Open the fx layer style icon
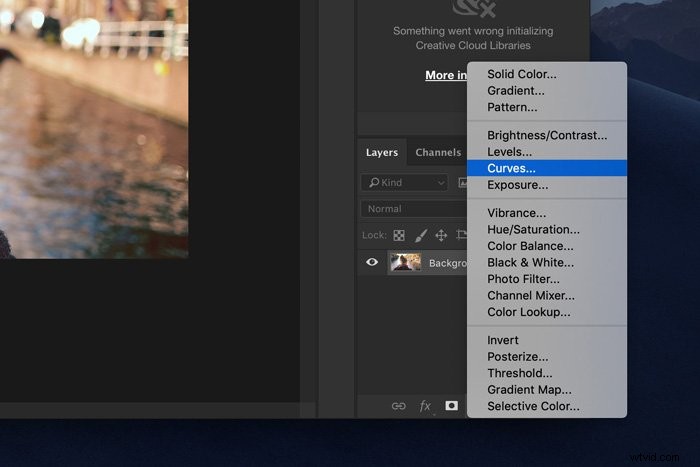This screenshot has height=467, width=700. 425,406
